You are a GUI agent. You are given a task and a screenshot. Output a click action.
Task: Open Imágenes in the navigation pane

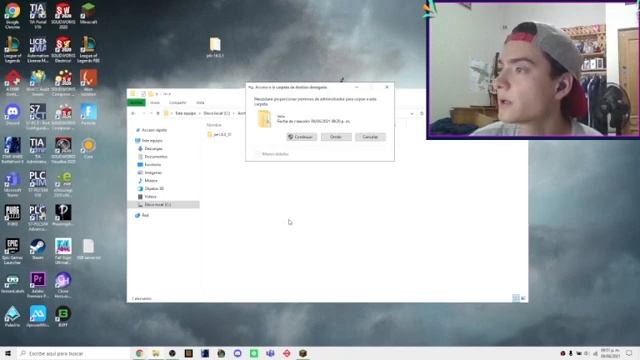click(150, 172)
